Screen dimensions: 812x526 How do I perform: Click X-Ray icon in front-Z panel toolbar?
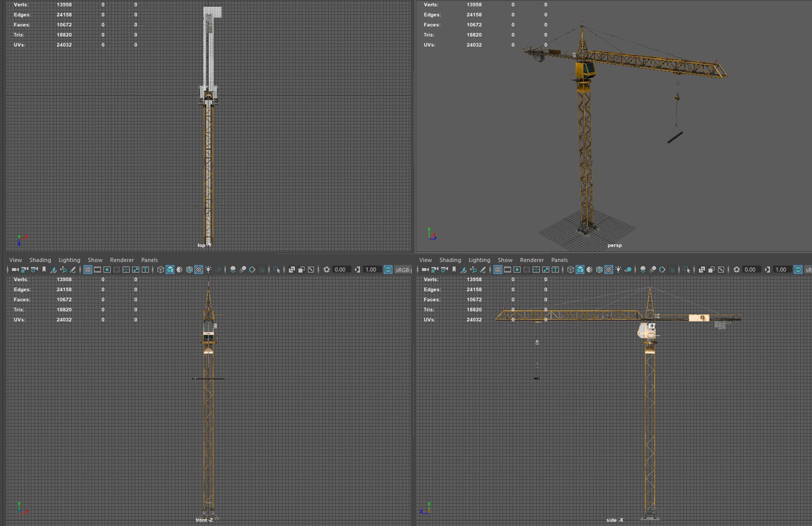coord(291,269)
